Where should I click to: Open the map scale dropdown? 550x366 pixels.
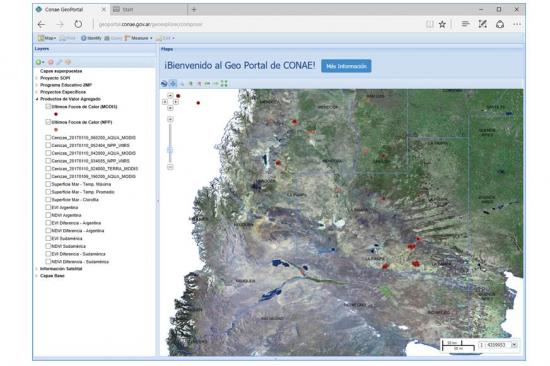514,345
